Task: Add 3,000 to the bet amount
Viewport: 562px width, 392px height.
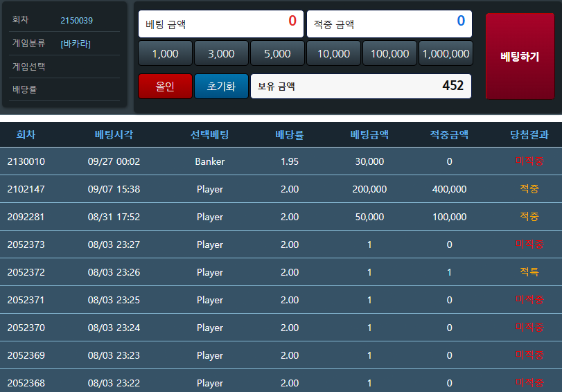Action: click(221, 53)
